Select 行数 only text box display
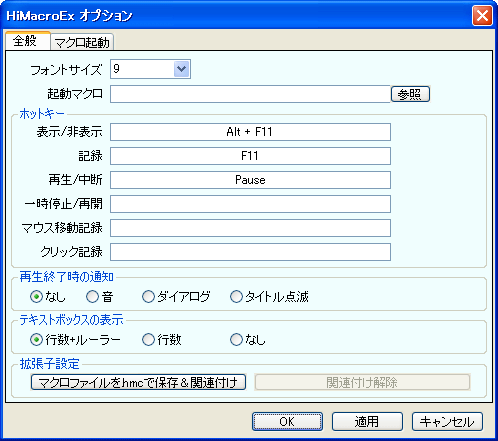This screenshot has width=498, height=441. [x=148, y=340]
